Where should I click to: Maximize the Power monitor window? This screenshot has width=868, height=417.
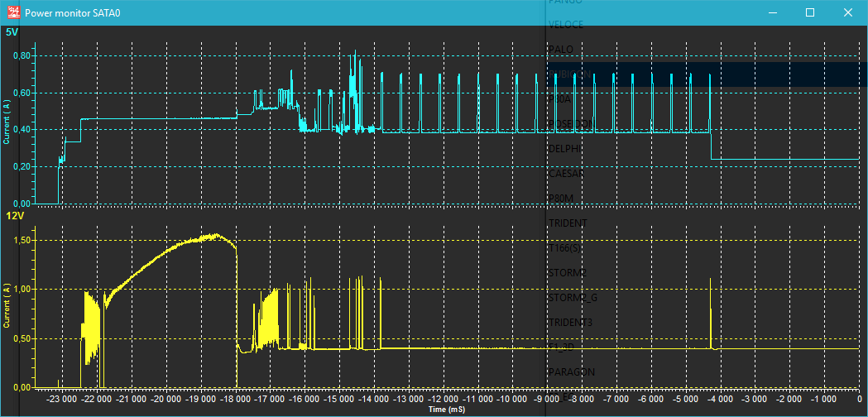point(810,12)
